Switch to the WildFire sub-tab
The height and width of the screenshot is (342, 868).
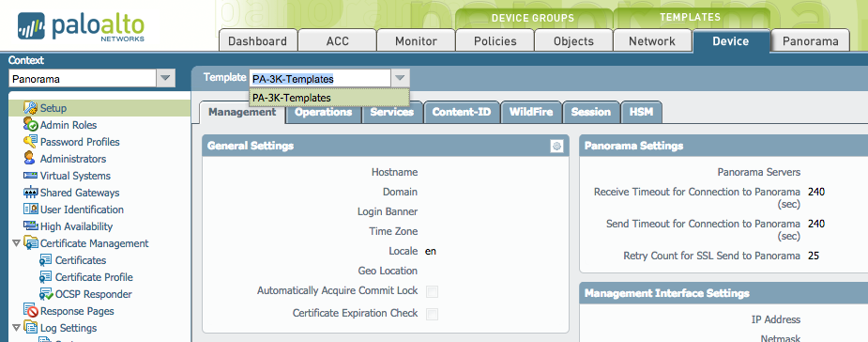[x=531, y=112]
